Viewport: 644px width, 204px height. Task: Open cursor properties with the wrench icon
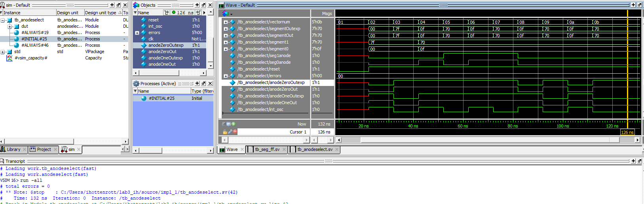(230, 132)
